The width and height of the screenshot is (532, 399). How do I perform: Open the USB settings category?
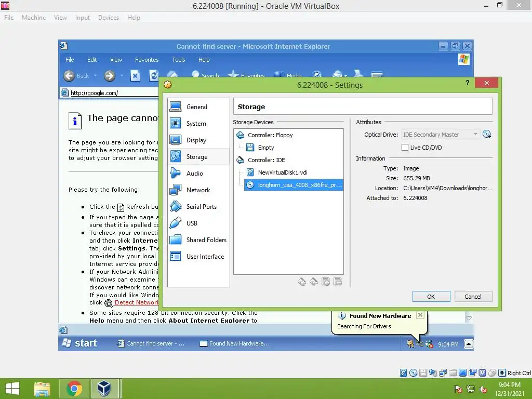198,223
